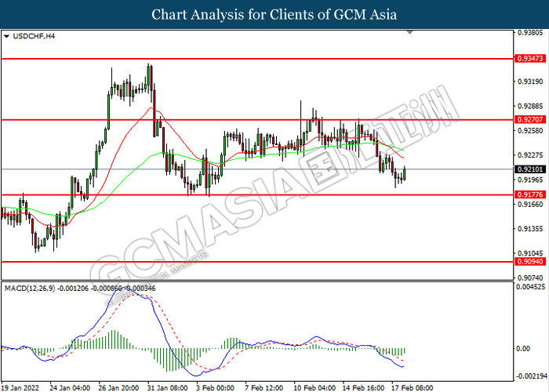Click the 14 Feb 16:00 time label
549x392 pixels.
pos(363,388)
